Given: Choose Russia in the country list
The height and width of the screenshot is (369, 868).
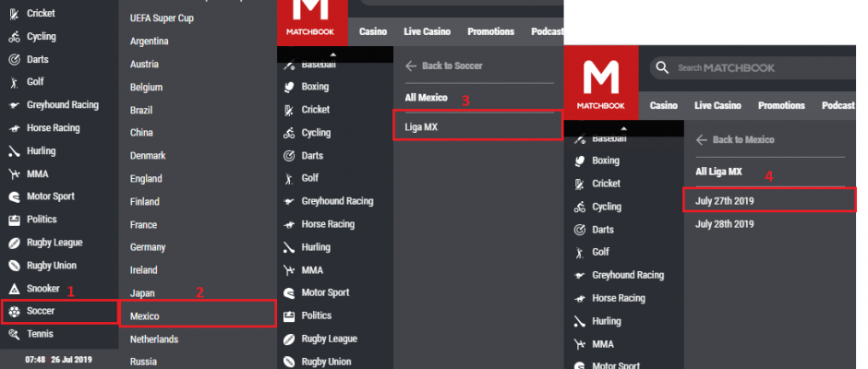Looking at the screenshot, I should click(143, 362).
